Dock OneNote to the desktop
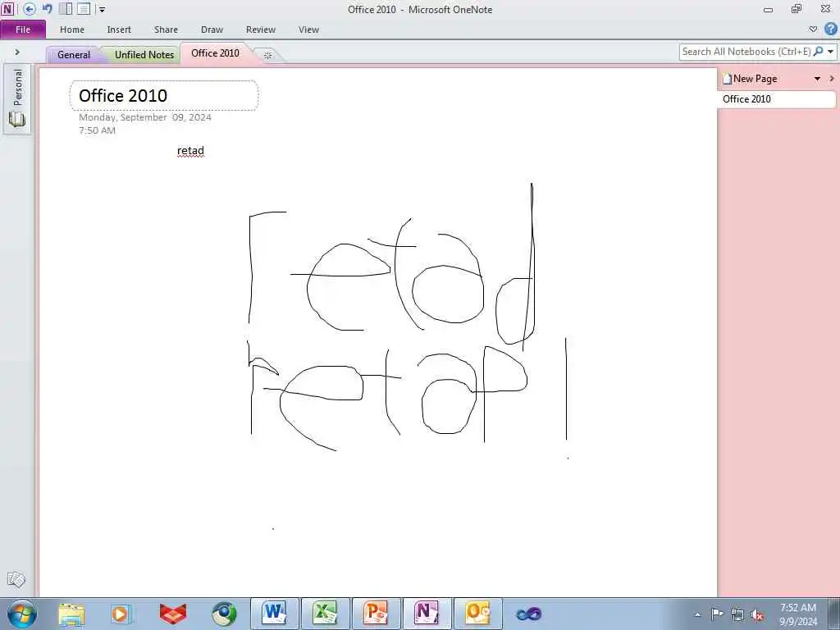The image size is (840, 630). coord(66,9)
